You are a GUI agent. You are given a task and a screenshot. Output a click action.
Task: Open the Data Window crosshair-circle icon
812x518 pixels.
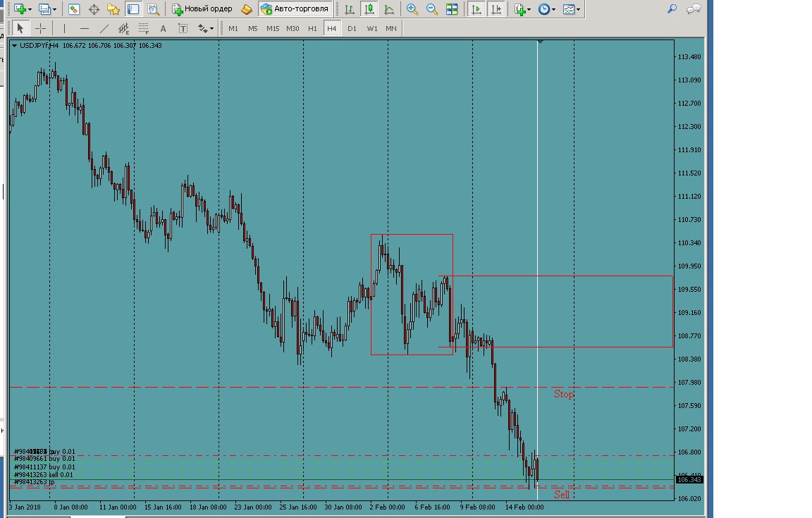coord(94,8)
